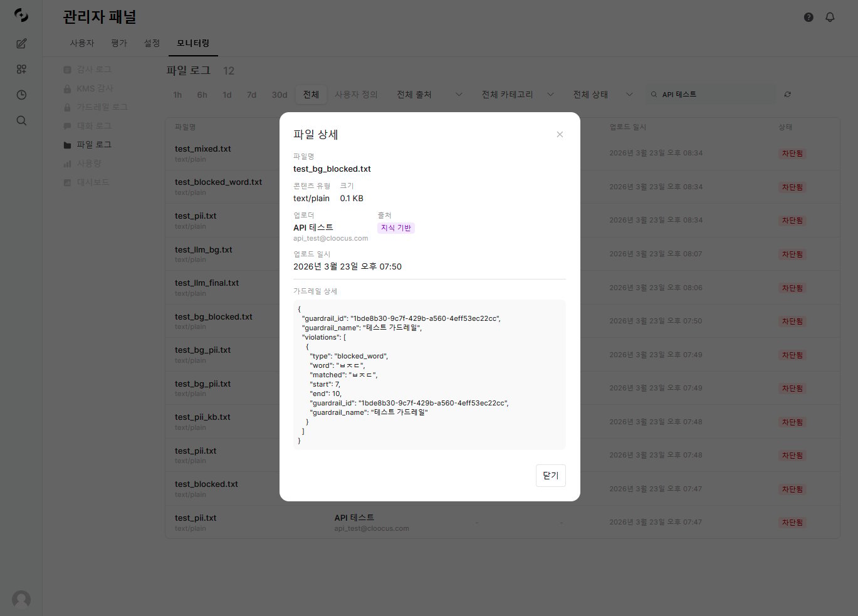Screen dimensions: 858x616
Task: Click the test_blocked_word.txt file row
Action: pyautogui.click(x=502, y=187)
